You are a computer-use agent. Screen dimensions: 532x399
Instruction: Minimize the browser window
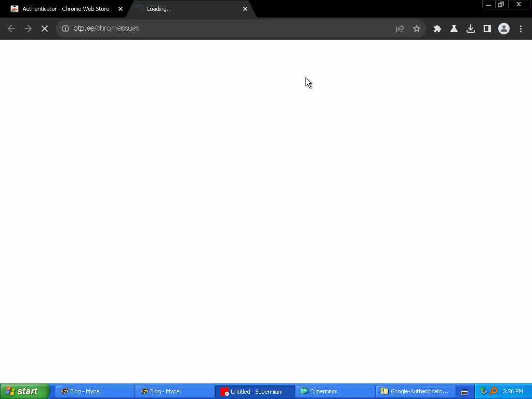click(x=488, y=5)
